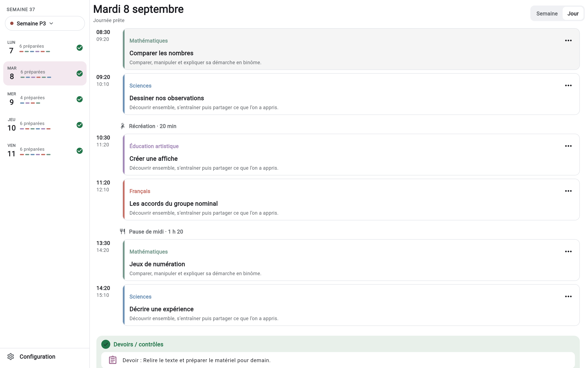Open Les accords du groupe nominal lesson
588x368 pixels.
tap(351, 200)
